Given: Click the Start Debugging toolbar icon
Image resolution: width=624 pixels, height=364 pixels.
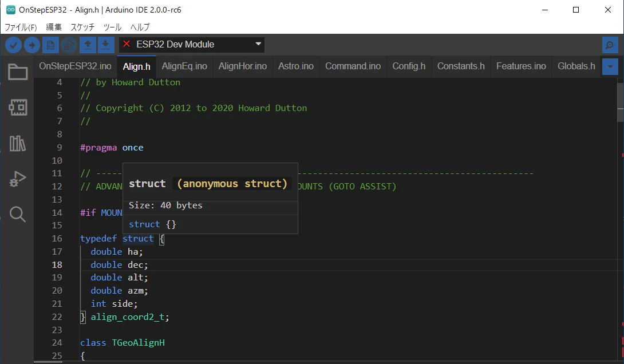Looking at the screenshot, I should 69,45.
